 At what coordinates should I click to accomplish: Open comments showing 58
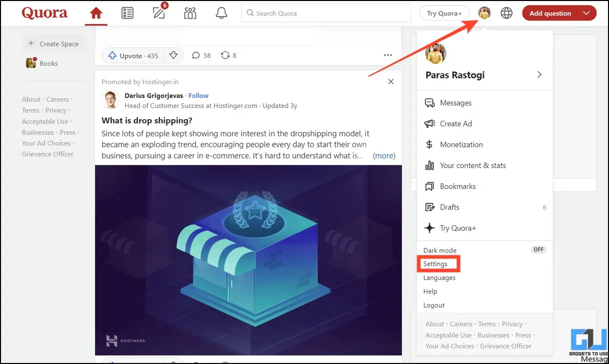(x=201, y=55)
